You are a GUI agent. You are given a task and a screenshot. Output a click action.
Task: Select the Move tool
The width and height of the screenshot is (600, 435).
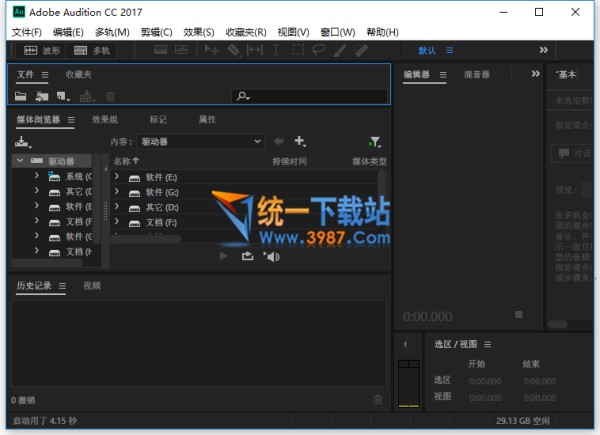[x=211, y=50]
